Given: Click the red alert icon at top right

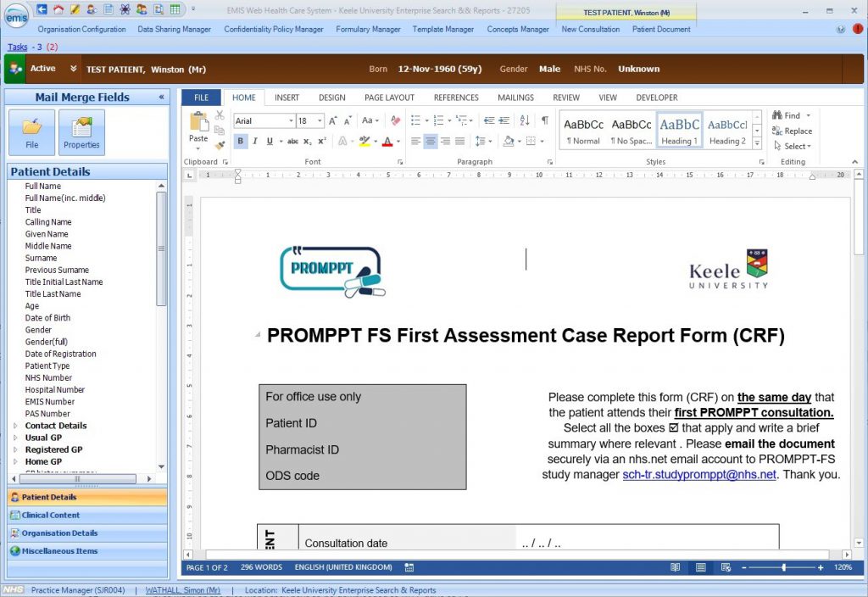Looking at the screenshot, I should click(858, 29).
